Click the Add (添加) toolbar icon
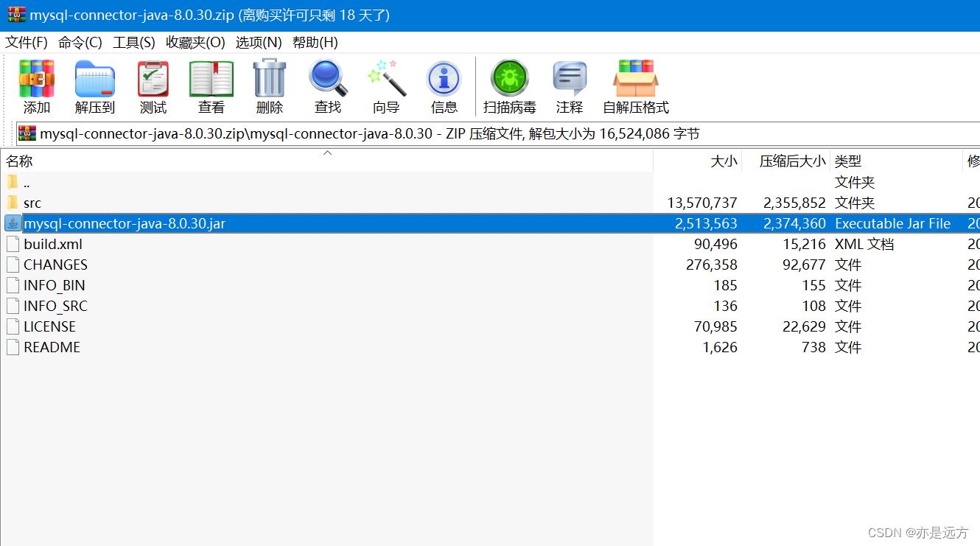The height and width of the screenshot is (546, 980). tap(37, 79)
